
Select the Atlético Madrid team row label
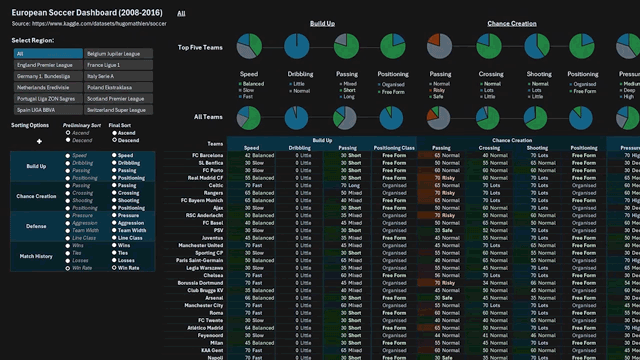tap(205, 328)
